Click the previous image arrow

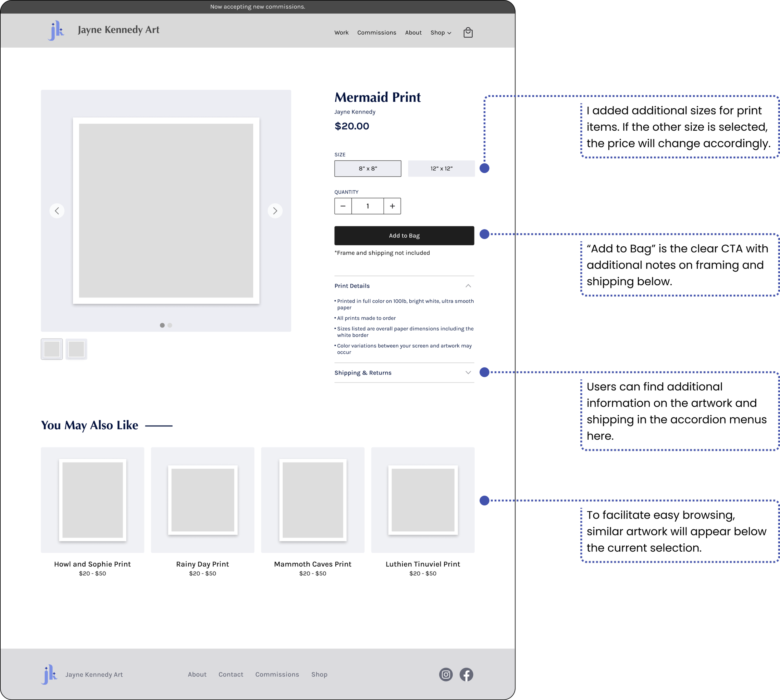pos(57,211)
